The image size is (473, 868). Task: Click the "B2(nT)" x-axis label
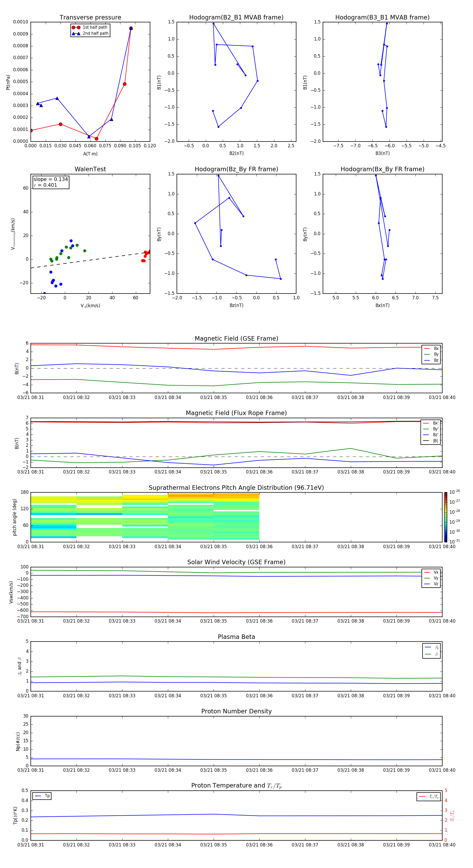236,153
